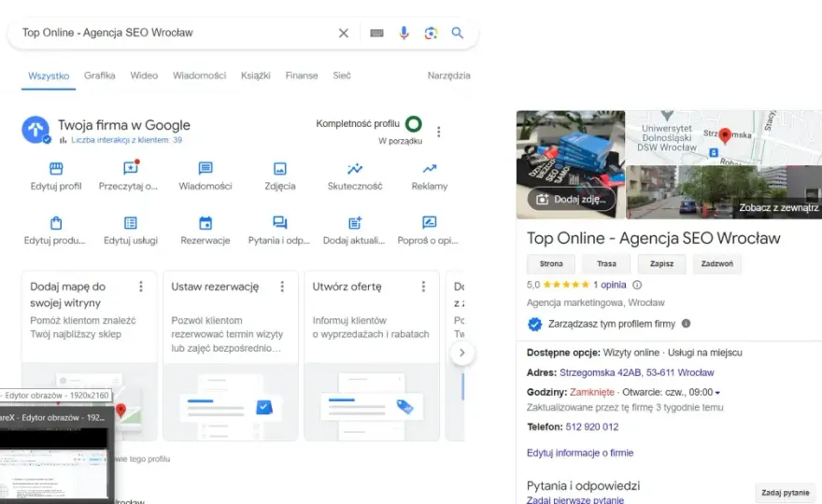Open three-dot menu on Ustaw rezerwację card

pyautogui.click(x=282, y=287)
